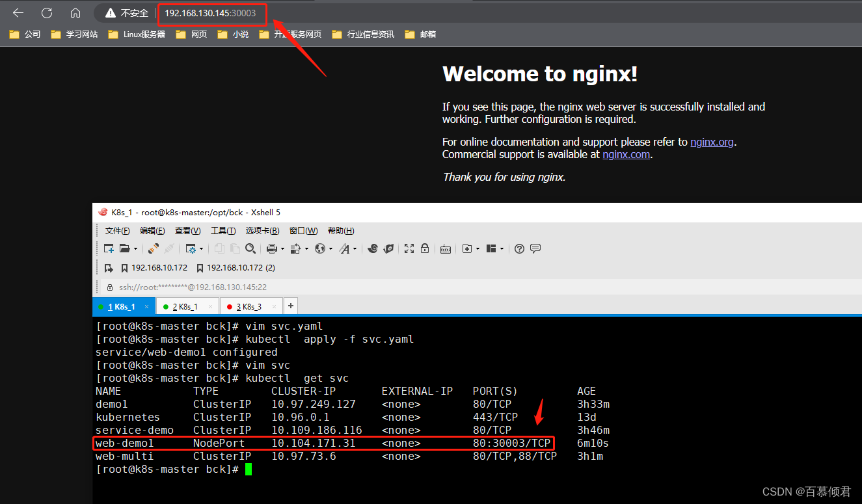Image resolution: width=862 pixels, height=504 pixels.
Task: Toggle full screen icon in Xshell
Action: [x=409, y=248]
